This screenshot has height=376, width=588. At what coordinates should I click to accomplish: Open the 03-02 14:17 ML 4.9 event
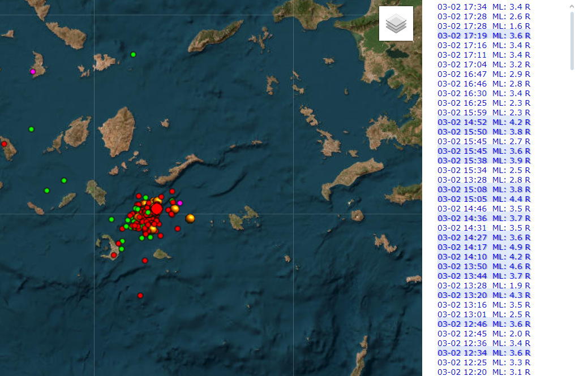[x=484, y=247]
